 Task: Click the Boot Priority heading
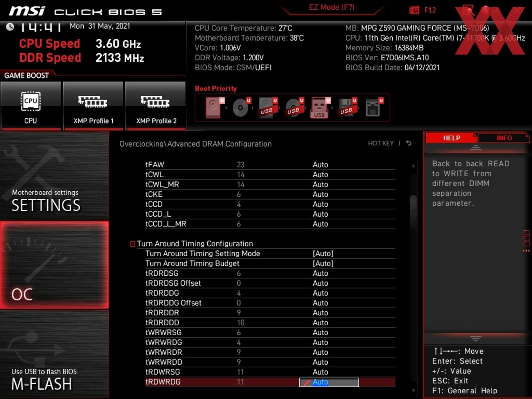(216, 88)
